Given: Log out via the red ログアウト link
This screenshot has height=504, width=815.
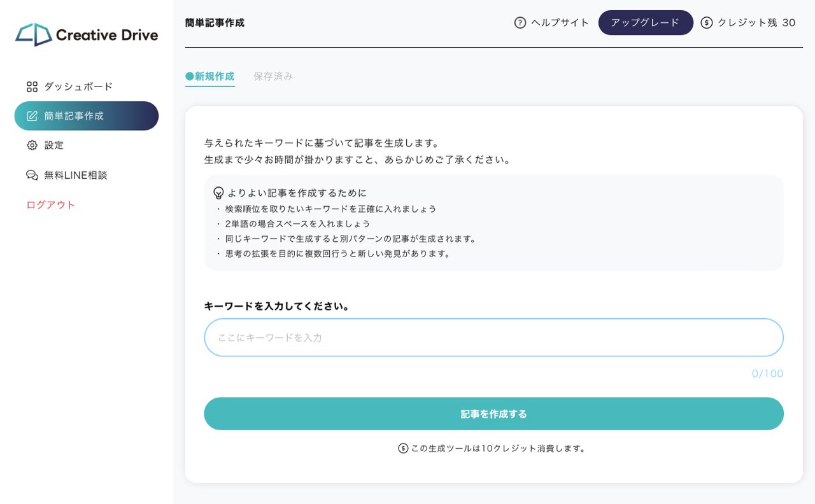Looking at the screenshot, I should pyautogui.click(x=51, y=205).
